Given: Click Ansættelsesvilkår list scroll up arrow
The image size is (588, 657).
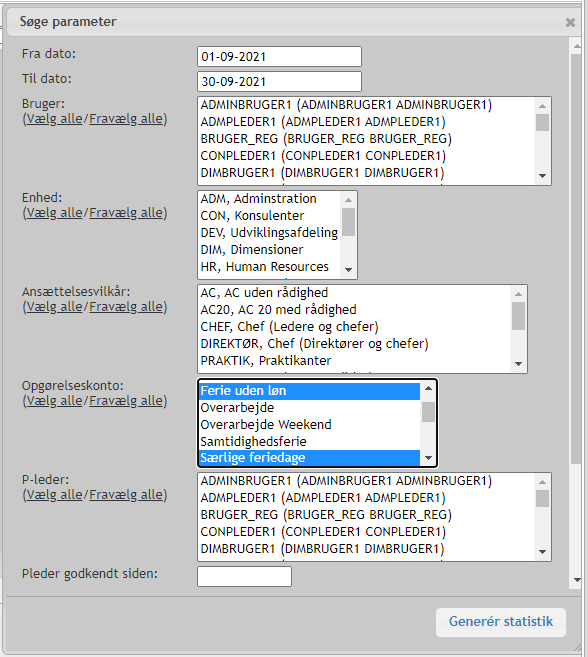Looking at the screenshot, I should (x=518, y=294).
